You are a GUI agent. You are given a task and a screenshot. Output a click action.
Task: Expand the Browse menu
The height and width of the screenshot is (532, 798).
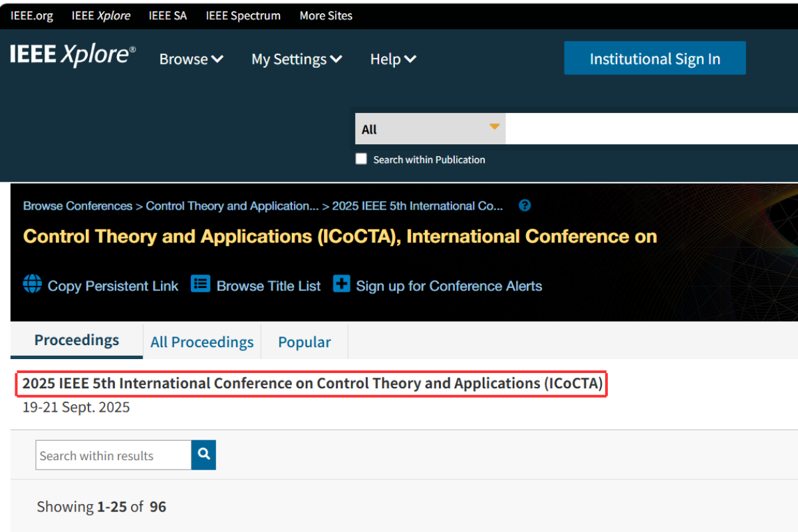tap(191, 59)
